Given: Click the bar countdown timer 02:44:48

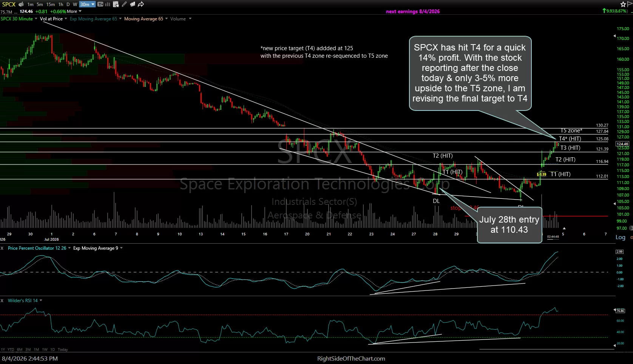Looking at the screenshot, I should click(x=553, y=237).
